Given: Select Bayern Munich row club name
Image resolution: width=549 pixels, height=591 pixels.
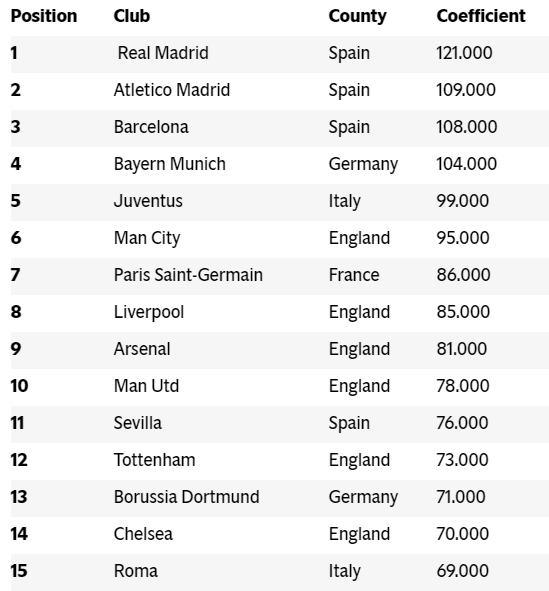Looking at the screenshot, I should [x=170, y=164].
